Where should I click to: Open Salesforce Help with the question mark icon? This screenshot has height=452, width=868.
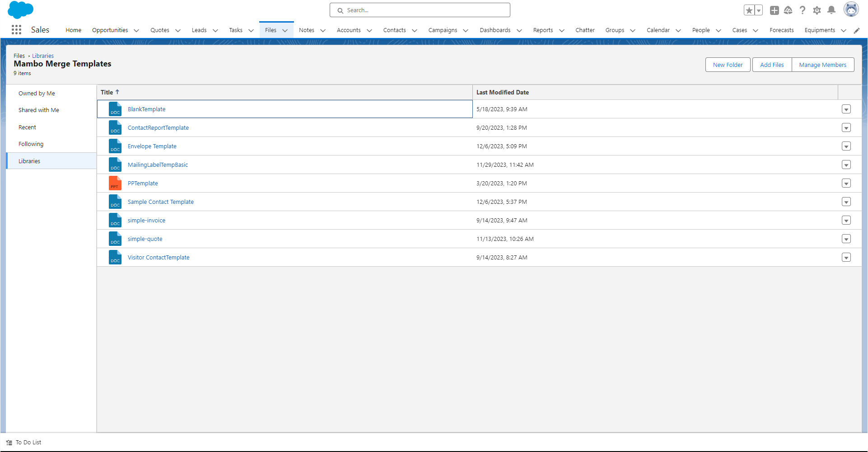click(x=803, y=10)
